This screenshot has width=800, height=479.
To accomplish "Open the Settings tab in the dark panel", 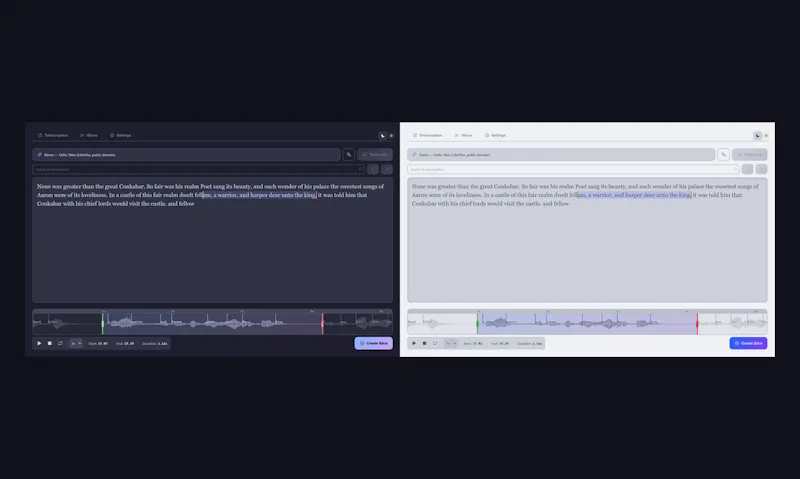I will (121, 135).
